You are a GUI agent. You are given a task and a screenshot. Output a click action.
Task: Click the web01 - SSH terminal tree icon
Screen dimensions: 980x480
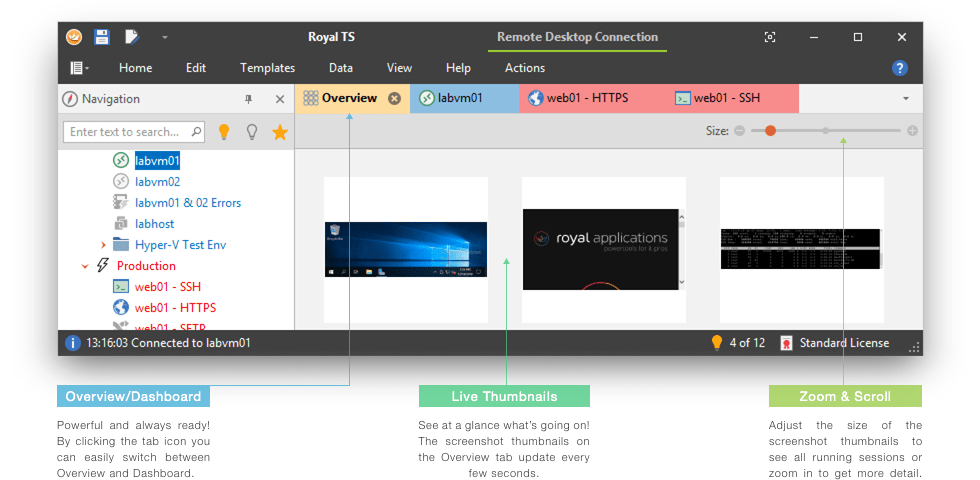121,287
